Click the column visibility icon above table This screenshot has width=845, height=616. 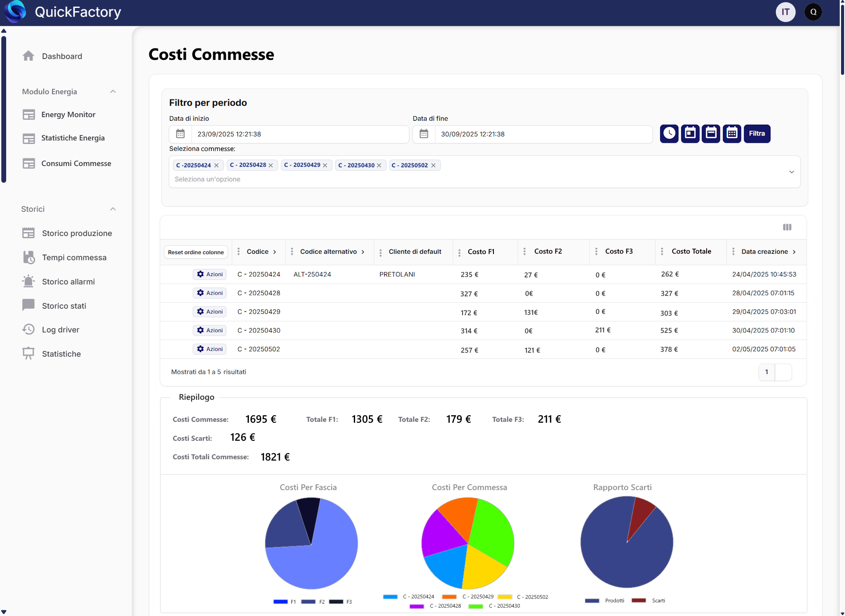tap(787, 227)
